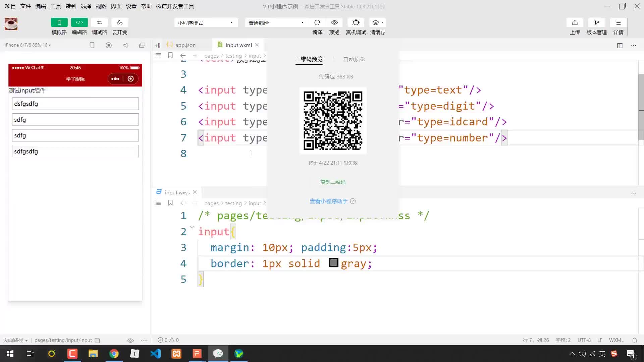Open the 普通编译 compile mode dropdown
Image resolution: width=644 pixels, height=362 pixels.
click(276, 22)
